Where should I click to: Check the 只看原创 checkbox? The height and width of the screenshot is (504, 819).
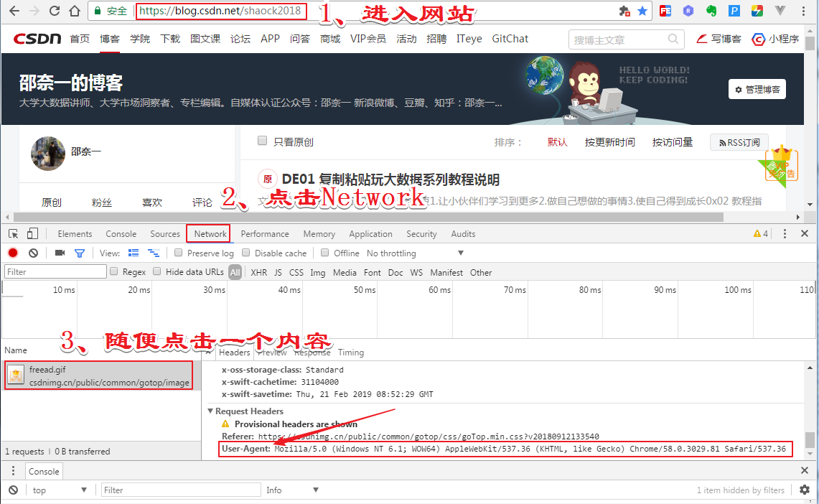pyautogui.click(x=263, y=141)
